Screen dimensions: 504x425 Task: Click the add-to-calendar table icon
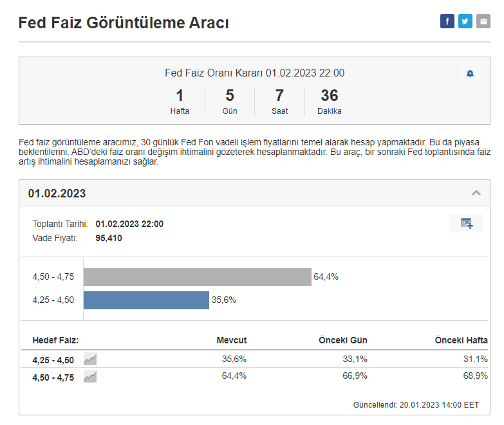[466, 223]
